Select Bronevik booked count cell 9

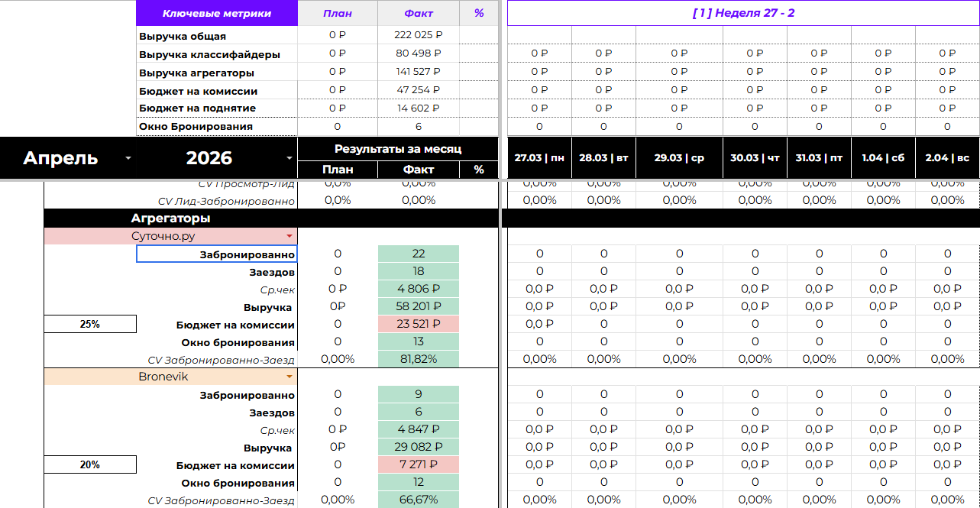419,394
